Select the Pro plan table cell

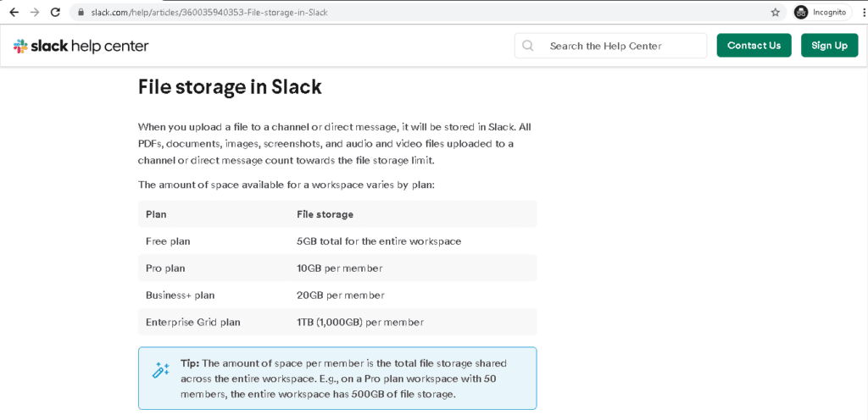point(165,268)
